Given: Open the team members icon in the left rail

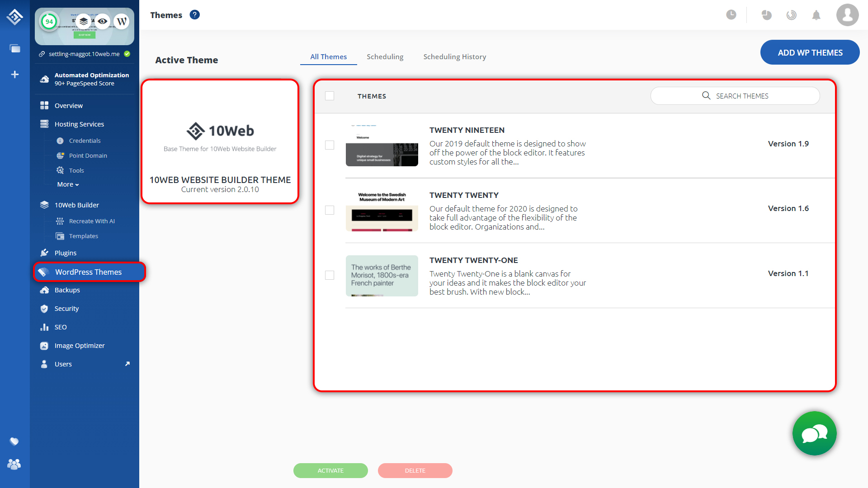Looking at the screenshot, I should (14, 464).
